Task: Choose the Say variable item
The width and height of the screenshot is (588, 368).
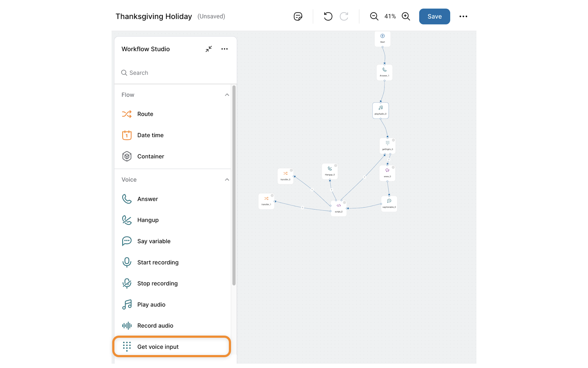Action: click(x=154, y=241)
